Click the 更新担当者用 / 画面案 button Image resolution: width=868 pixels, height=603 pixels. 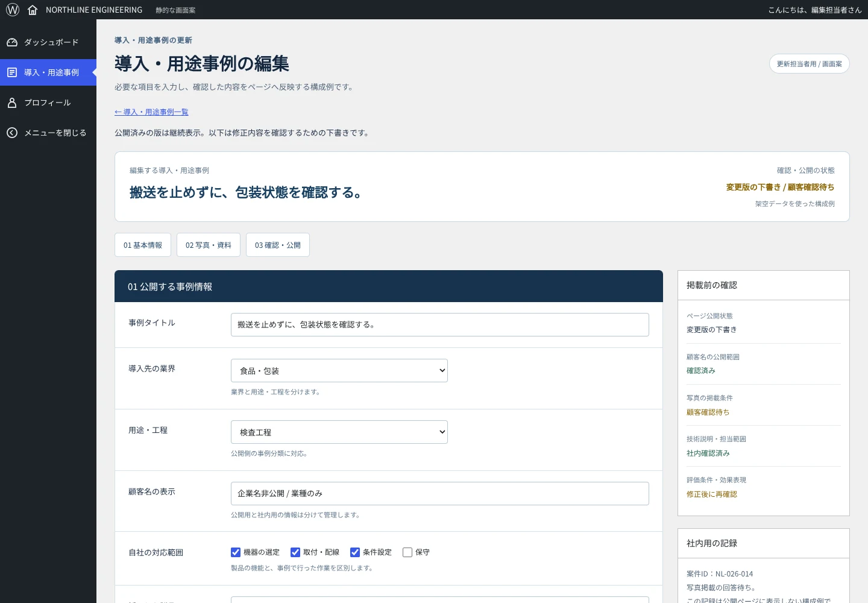810,64
